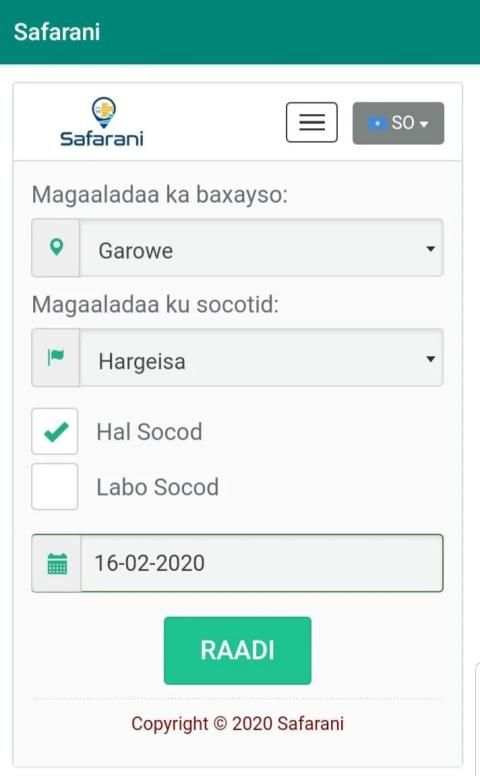Click the Safarani title in top bar

(57, 32)
